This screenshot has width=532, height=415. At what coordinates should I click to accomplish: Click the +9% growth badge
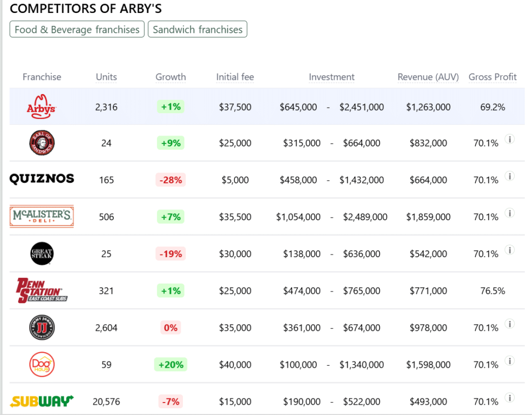tap(170, 143)
